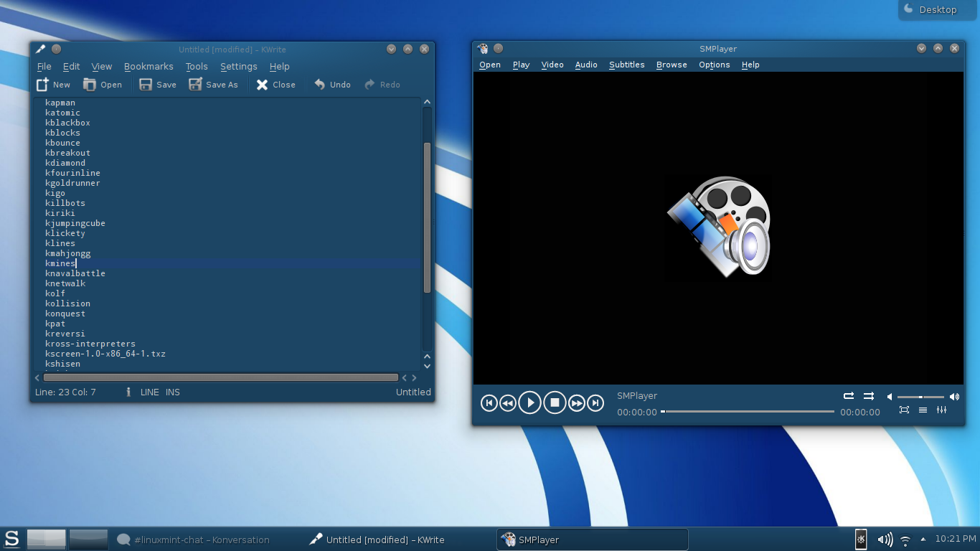Image resolution: width=980 pixels, height=551 pixels.
Task: Open the SMPlayer playlist icon
Action: point(923,410)
